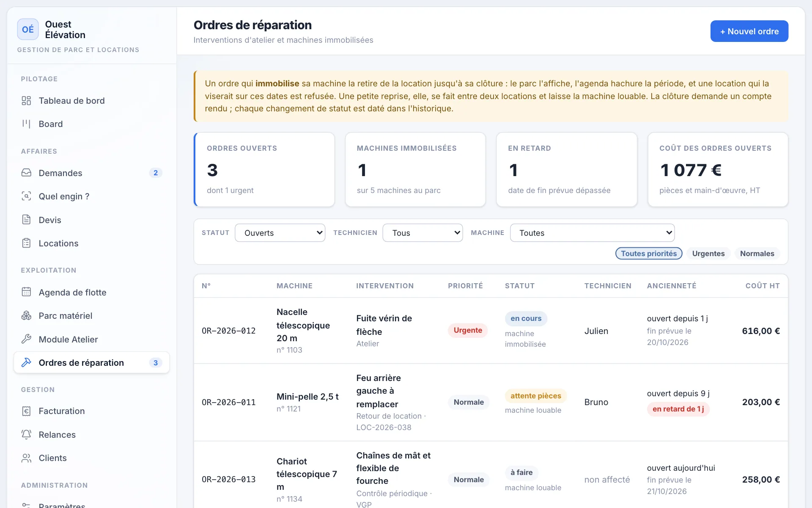
Task: Click the Ordres ouverts summary card
Action: coord(264,170)
